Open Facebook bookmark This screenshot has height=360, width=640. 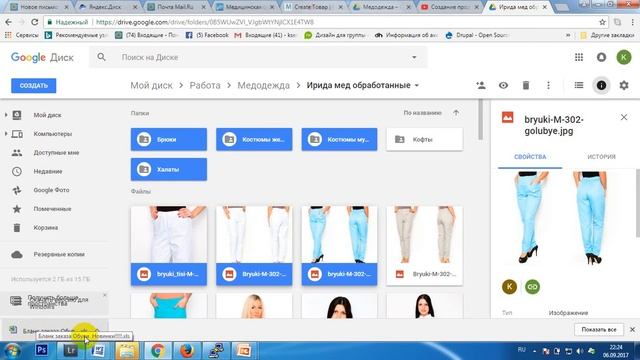tap(207, 35)
